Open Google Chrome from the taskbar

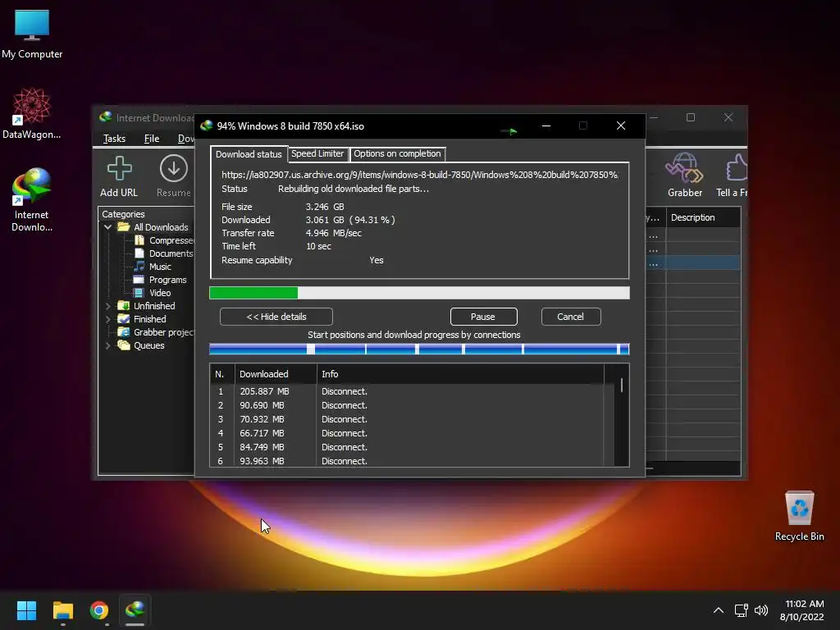pyautogui.click(x=99, y=610)
